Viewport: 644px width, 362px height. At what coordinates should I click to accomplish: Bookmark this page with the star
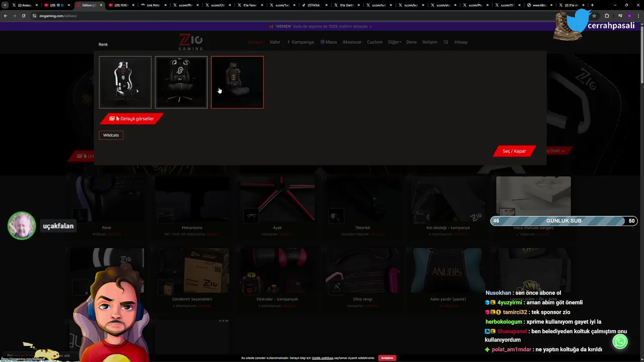pyautogui.click(x=594, y=16)
